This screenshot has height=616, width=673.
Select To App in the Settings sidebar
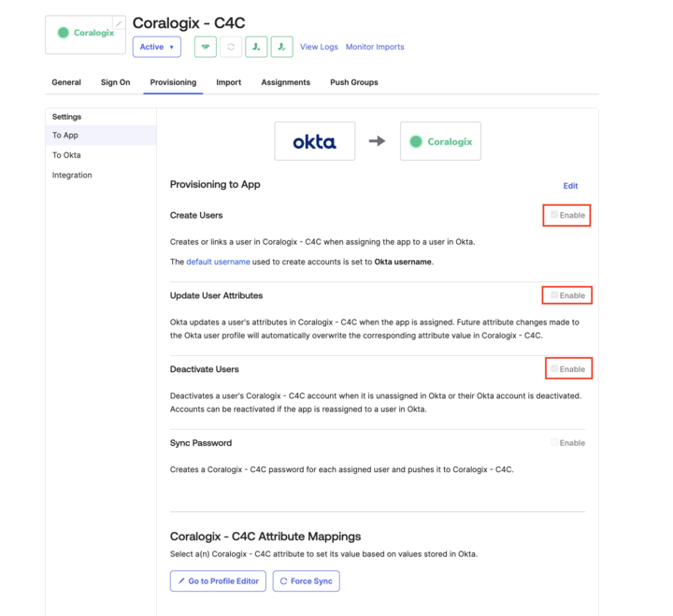(x=101, y=136)
